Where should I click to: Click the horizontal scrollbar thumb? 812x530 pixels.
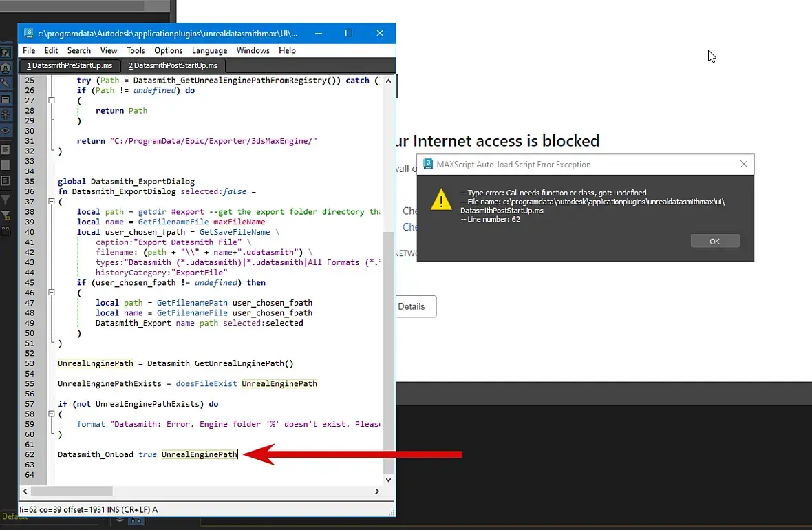[72, 491]
